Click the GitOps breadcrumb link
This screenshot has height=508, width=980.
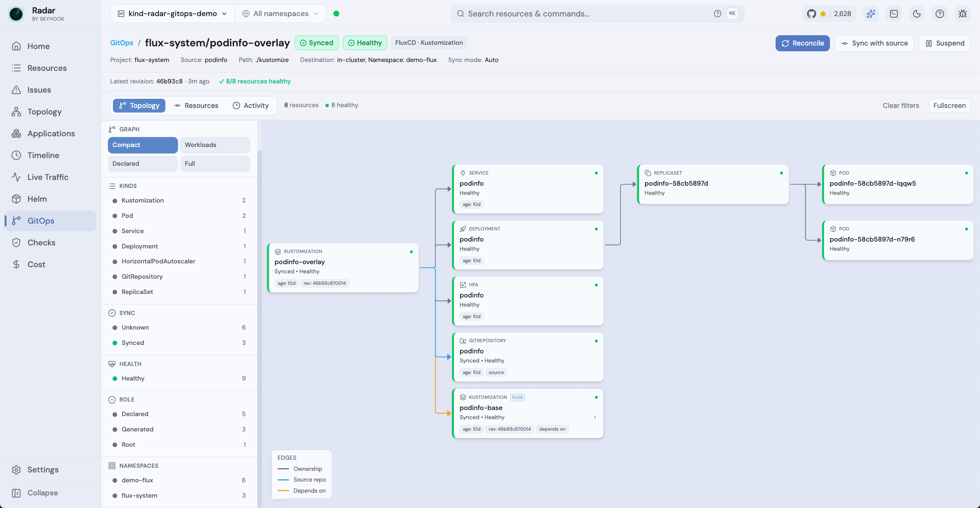coord(122,43)
